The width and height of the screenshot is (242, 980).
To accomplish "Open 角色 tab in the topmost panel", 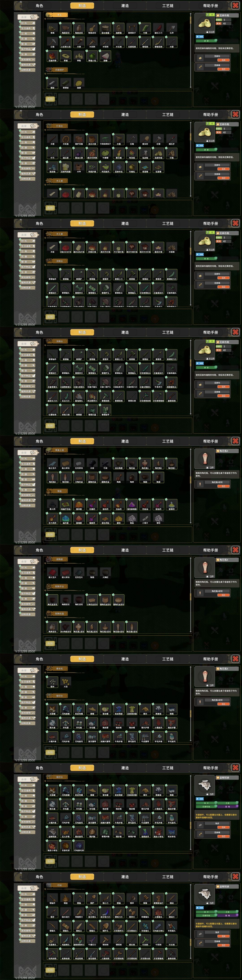I will (x=39, y=6).
